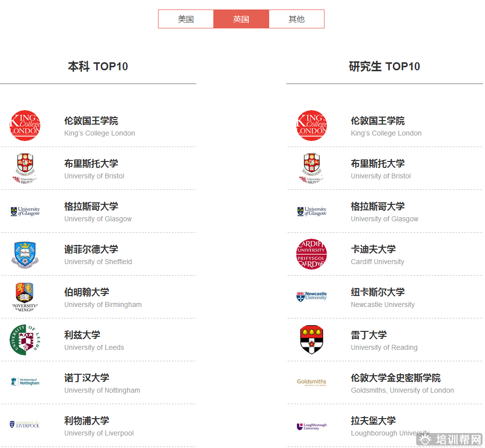Click University of Glasgow logo in 研究生 list
The image size is (485, 448).
point(312,211)
